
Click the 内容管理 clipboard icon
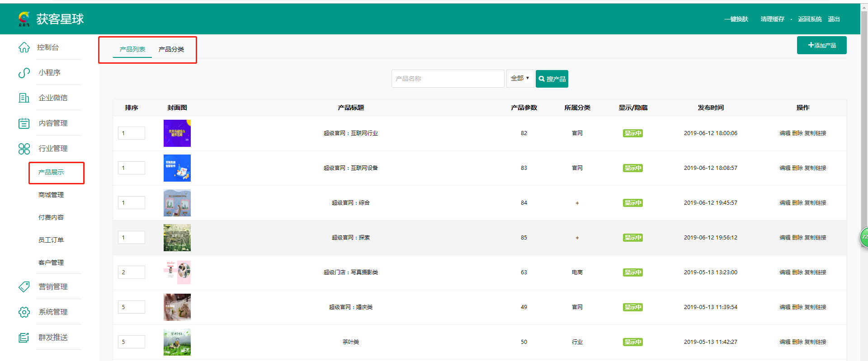24,123
